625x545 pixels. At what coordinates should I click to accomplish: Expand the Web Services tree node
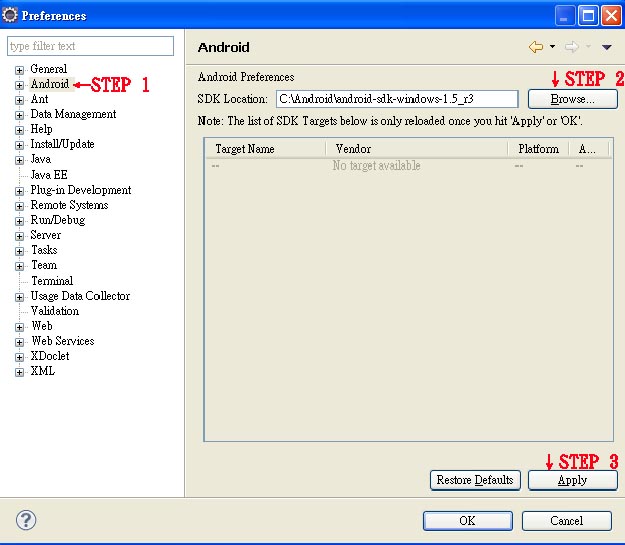tap(19, 342)
